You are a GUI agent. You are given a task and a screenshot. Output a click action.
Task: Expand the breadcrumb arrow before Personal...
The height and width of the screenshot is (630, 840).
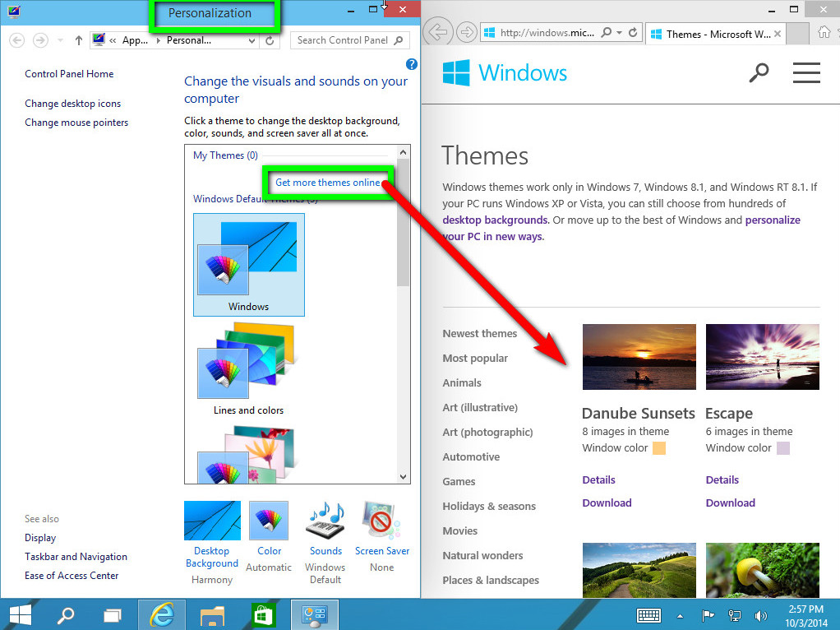click(x=158, y=40)
